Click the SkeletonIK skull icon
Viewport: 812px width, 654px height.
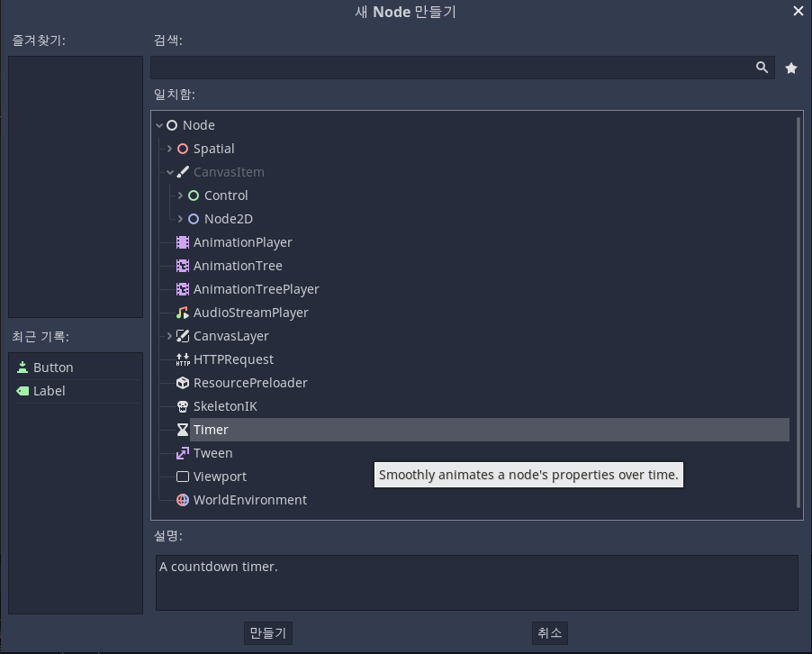tap(183, 406)
